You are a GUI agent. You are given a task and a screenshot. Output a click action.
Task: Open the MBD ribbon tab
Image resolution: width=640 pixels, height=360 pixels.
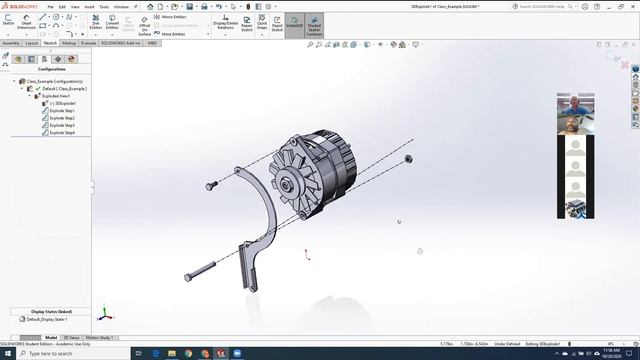tap(152, 43)
